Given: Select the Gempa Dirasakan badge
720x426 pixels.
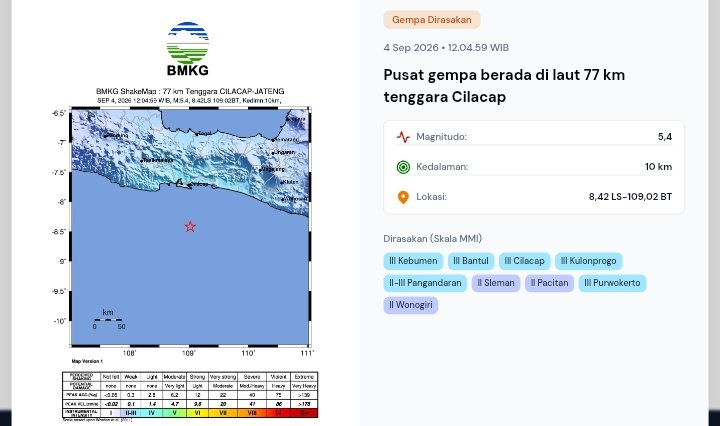Looking at the screenshot, I should [432, 20].
